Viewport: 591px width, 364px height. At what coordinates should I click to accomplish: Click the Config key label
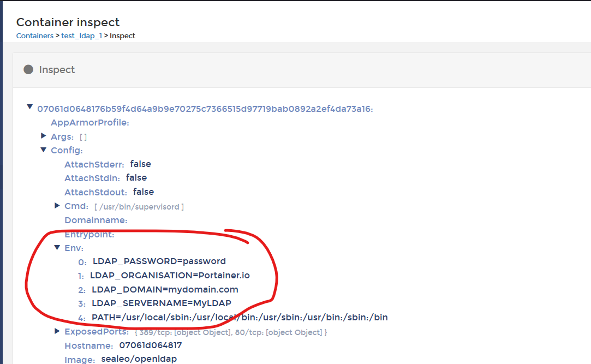[x=67, y=151]
